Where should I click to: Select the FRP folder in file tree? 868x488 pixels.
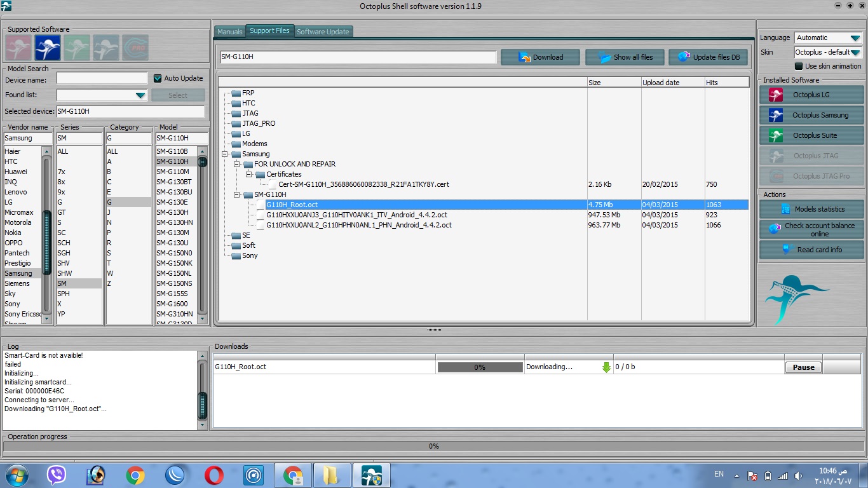click(x=248, y=93)
